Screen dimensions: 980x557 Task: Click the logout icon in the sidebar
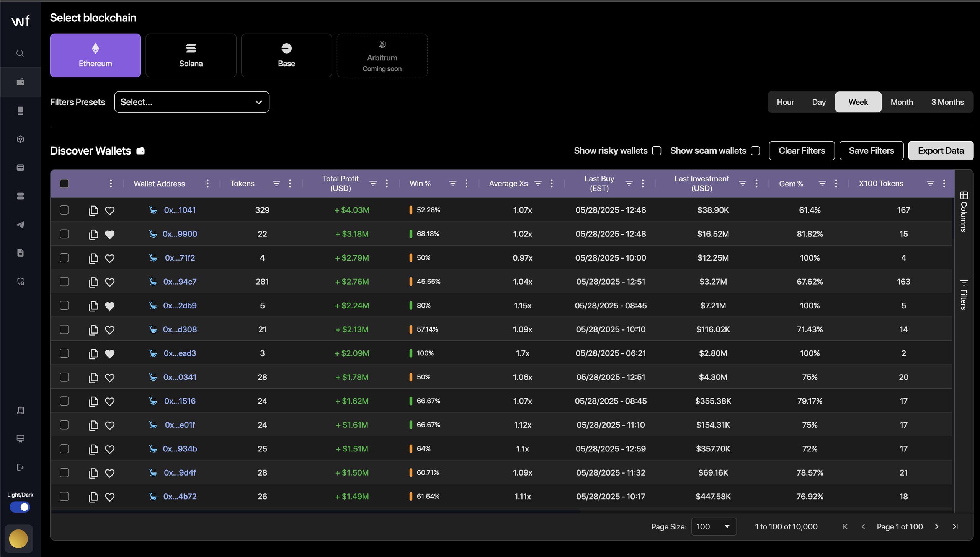20,467
